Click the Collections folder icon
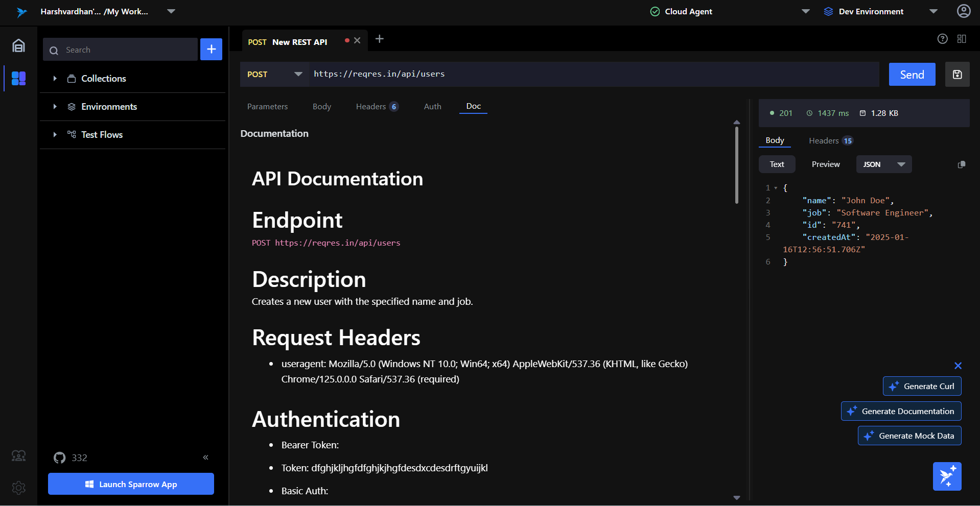980x506 pixels. pos(72,79)
